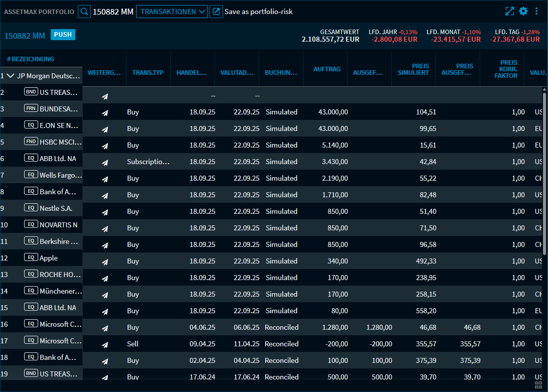Click the TRANS.TYP column header

coord(148,72)
